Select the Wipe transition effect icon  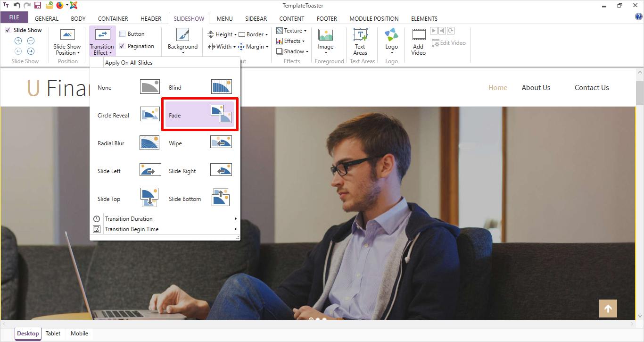(x=221, y=142)
